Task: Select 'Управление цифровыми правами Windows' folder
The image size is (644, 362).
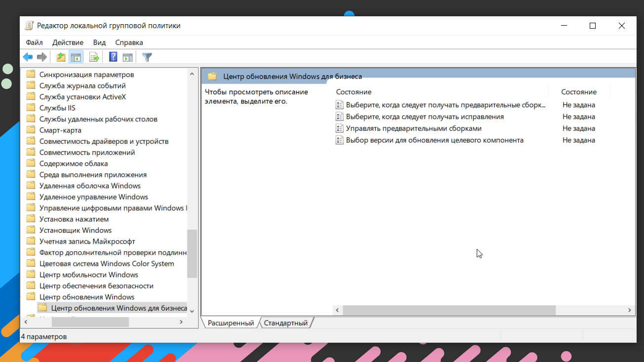Action: (113, 208)
